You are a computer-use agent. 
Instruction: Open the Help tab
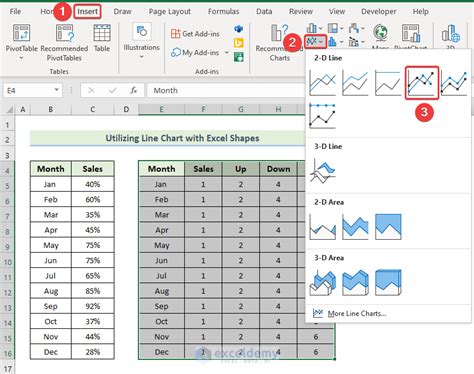coord(421,12)
